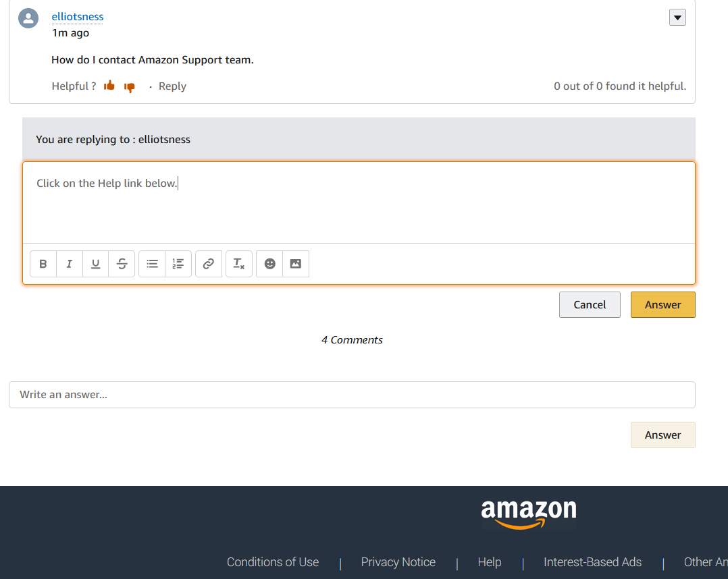Focus the reply text editor area
The width and height of the screenshot is (728, 579).
[x=359, y=202]
